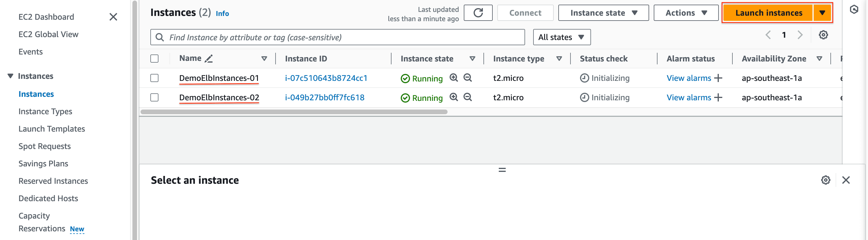Open the Actions dropdown menu
Screen dimensions: 868x240
coord(686,13)
